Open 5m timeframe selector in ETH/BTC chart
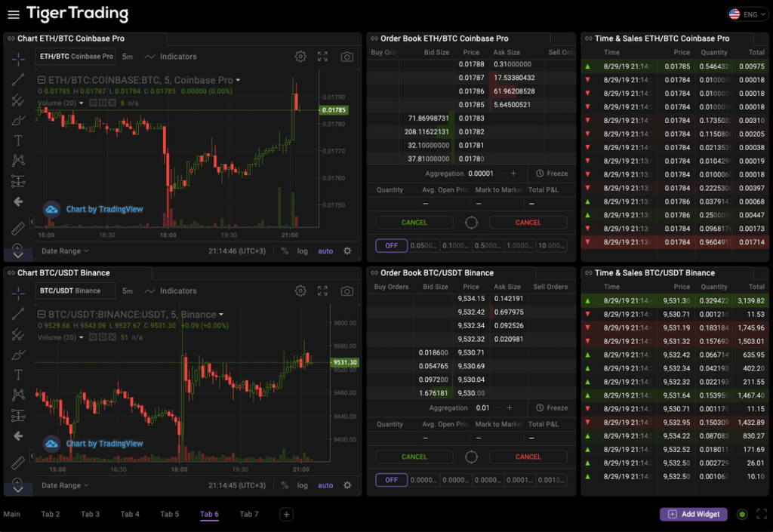Viewport: 773px width, 532px height. coord(128,57)
